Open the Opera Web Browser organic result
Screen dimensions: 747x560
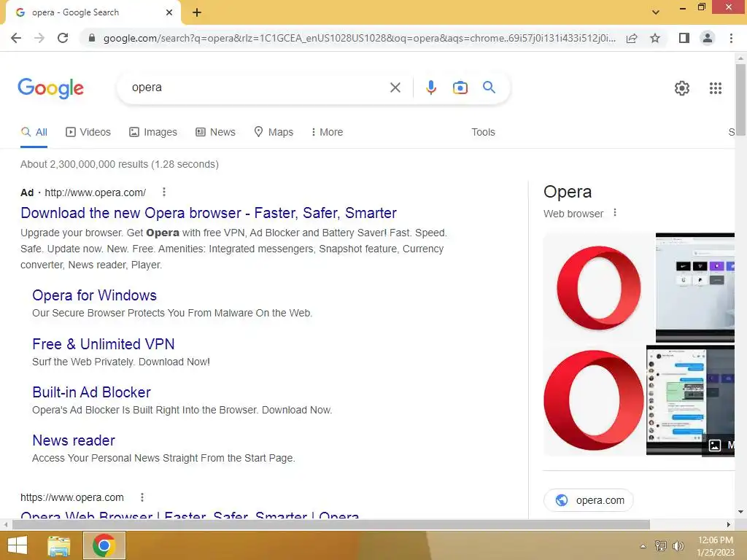190,516
